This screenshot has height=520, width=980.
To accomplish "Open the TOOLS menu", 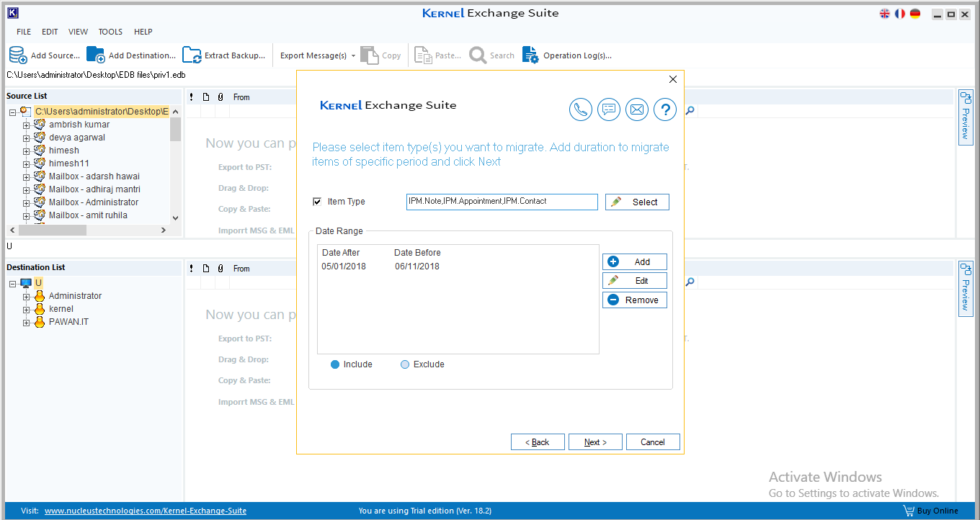I will 110,32.
